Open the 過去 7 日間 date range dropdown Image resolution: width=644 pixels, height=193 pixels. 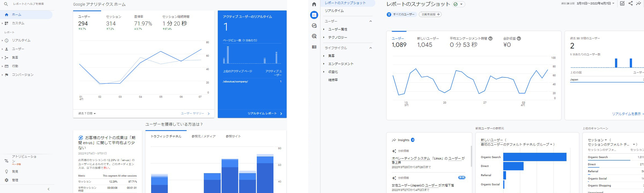coord(87,114)
